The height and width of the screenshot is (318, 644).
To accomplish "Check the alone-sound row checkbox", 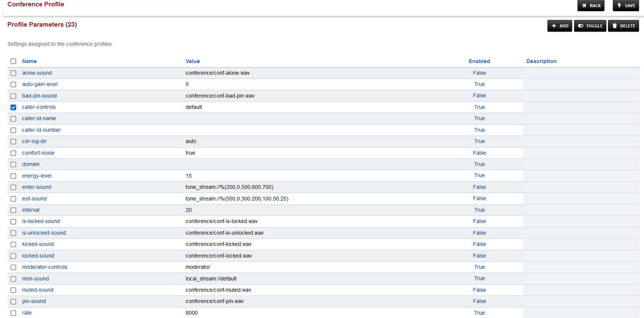I will click(x=14, y=73).
